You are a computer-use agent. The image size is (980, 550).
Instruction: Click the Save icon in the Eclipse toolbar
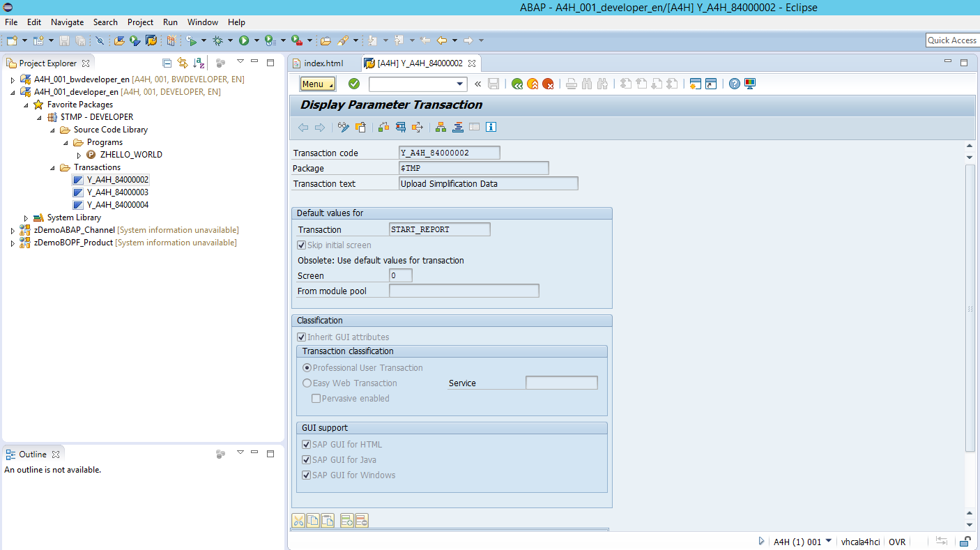point(63,40)
